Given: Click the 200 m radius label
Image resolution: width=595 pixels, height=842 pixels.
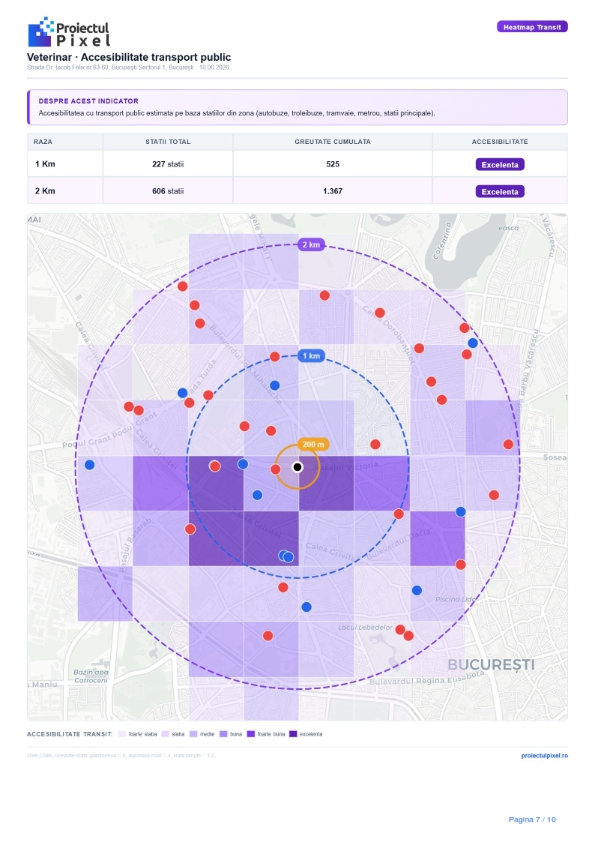Looking at the screenshot, I should coord(313,445).
